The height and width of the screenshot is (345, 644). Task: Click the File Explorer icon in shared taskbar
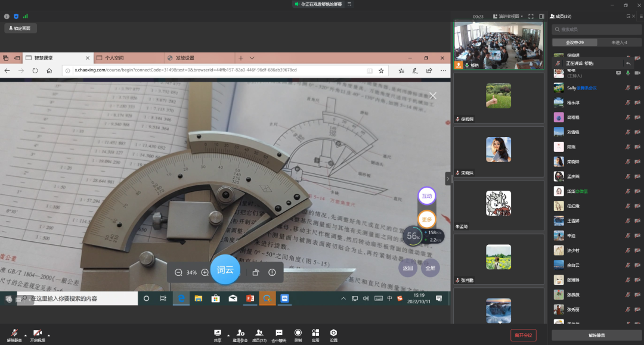199,299
